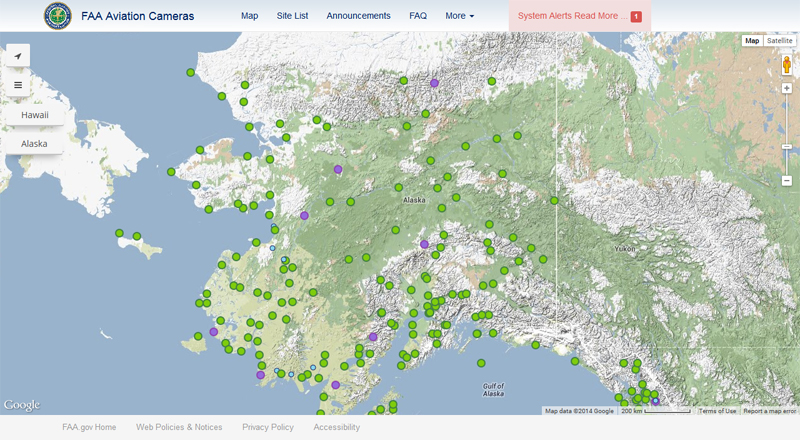Jump to the Hawaii region
The height and width of the screenshot is (440, 800).
pyautogui.click(x=35, y=115)
